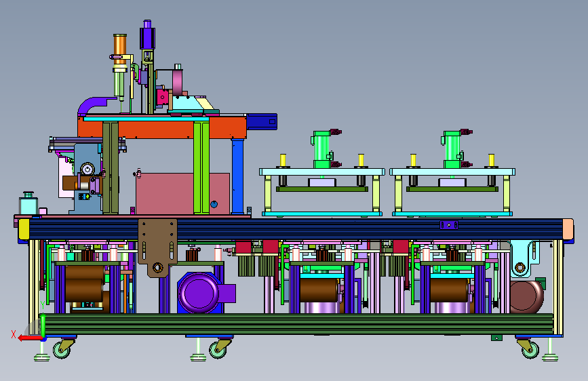Select the red X-axis arrow of the triad
This screenshot has width=588, height=381.
tap(30, 338)
